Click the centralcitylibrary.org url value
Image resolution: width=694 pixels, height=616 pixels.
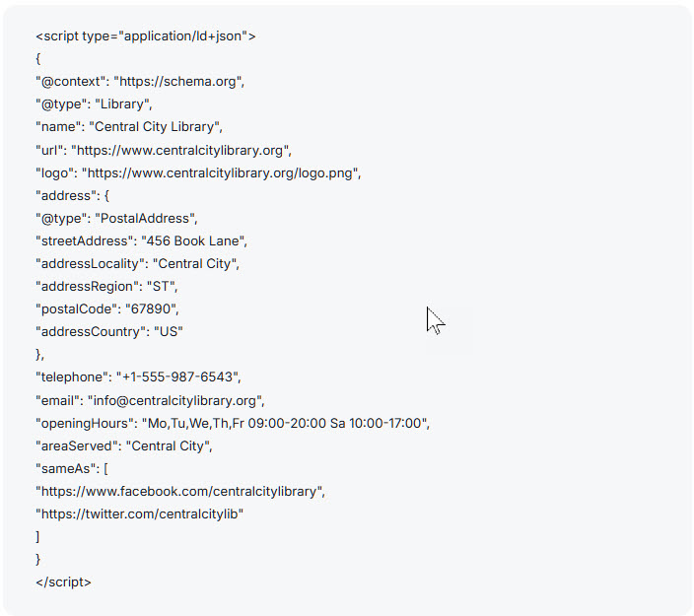click(x=181, y=150)
